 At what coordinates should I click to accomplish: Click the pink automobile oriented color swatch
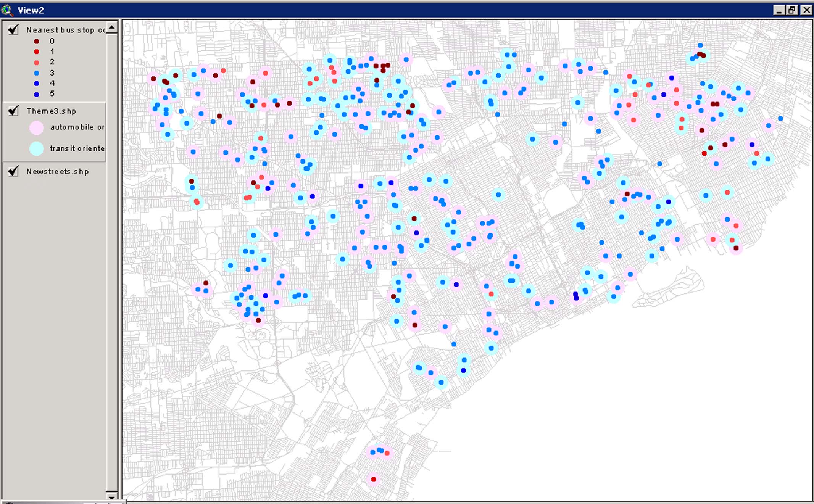tap(37, 128)
